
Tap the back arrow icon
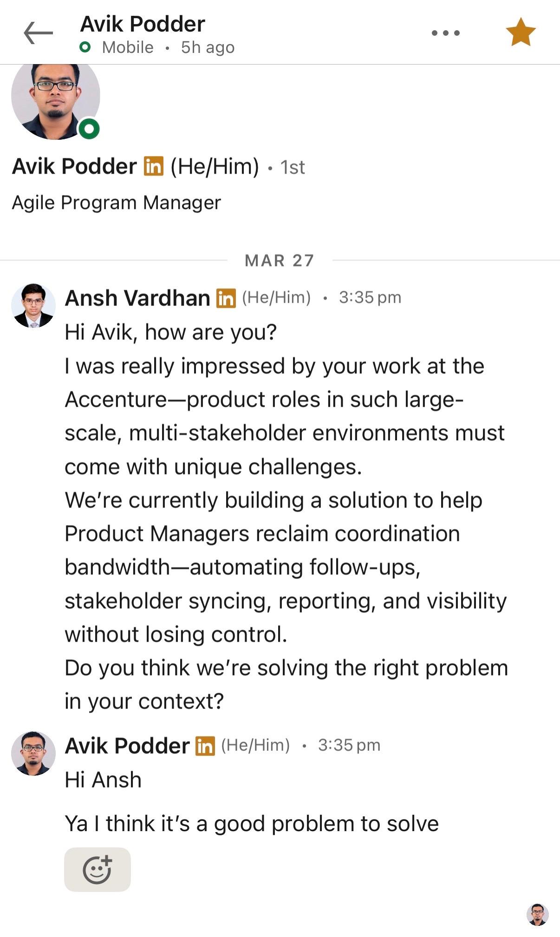tap(38, 33)
